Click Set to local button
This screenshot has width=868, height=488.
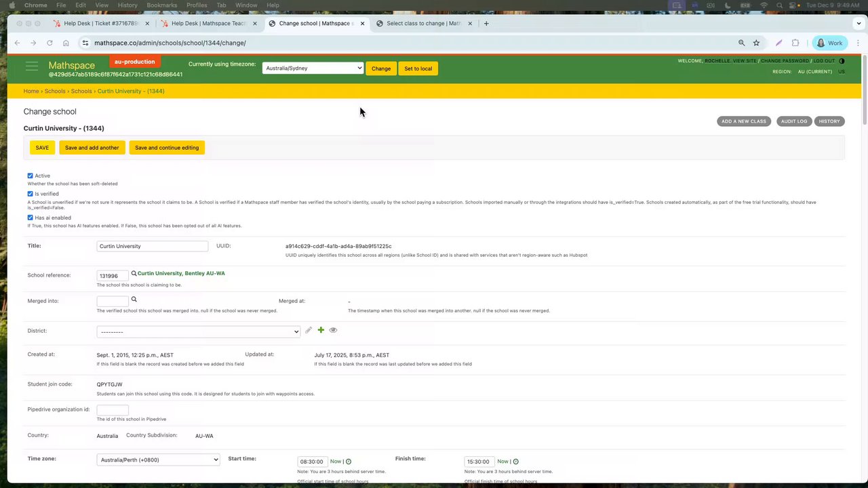click(418, 68)
